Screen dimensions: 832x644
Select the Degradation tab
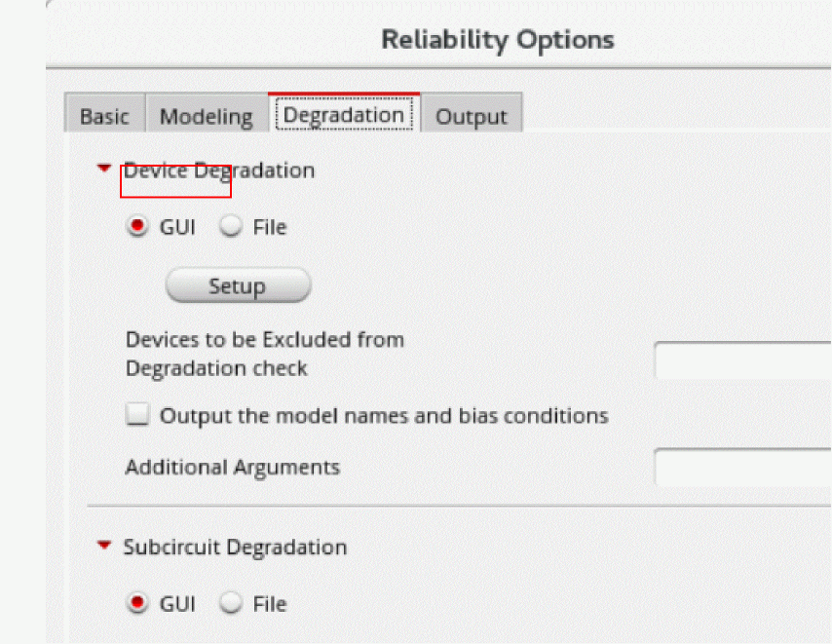click(344, 115)
